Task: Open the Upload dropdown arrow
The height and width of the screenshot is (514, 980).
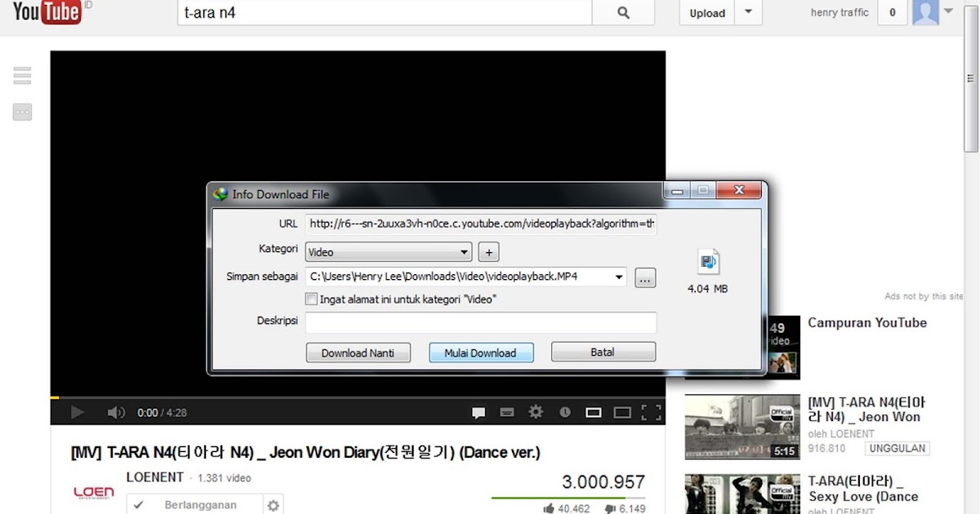Action: [748, 12]
